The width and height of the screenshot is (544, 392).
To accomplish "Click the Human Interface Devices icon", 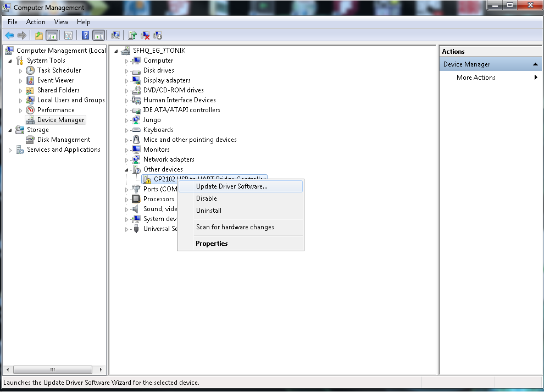I will pos(136,101).
